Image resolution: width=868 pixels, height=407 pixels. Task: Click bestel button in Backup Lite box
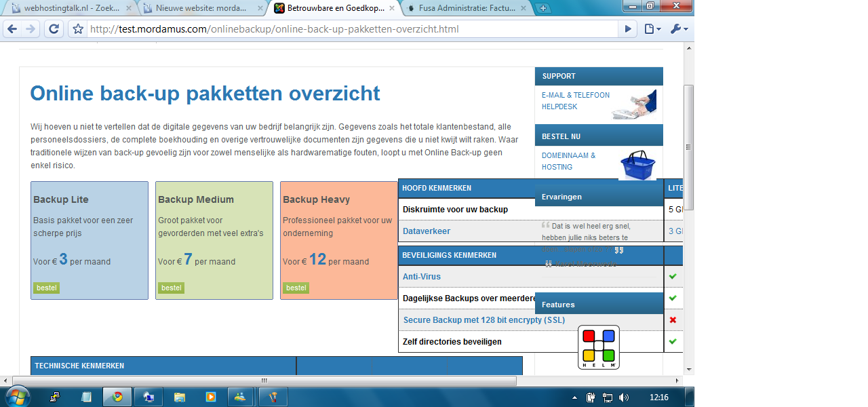(47, 288)
